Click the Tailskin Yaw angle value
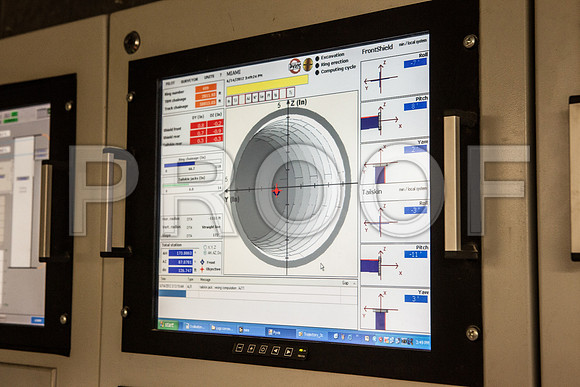This screenshot has height=387, width=580. [x=416, y=299]
